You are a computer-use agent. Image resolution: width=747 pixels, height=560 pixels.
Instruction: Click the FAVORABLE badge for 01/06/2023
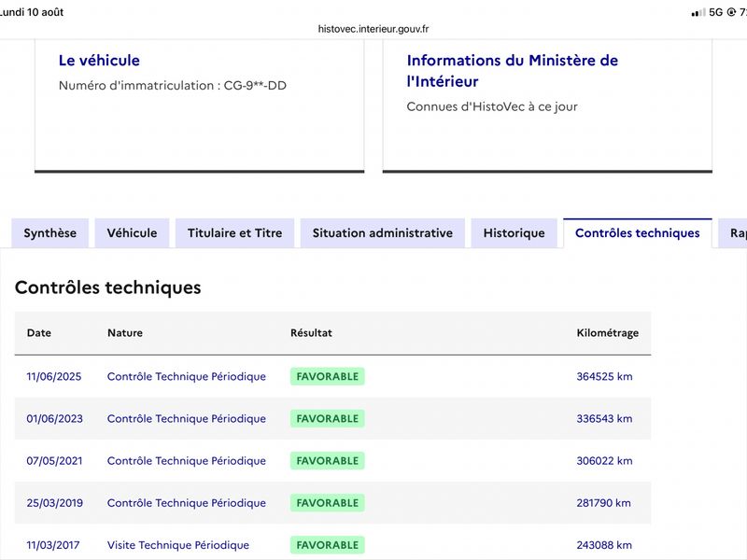(328, 418)
